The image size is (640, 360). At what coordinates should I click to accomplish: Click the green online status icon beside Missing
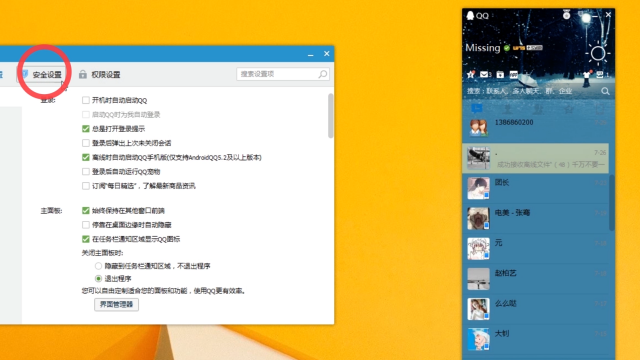[x=507, y=48]
